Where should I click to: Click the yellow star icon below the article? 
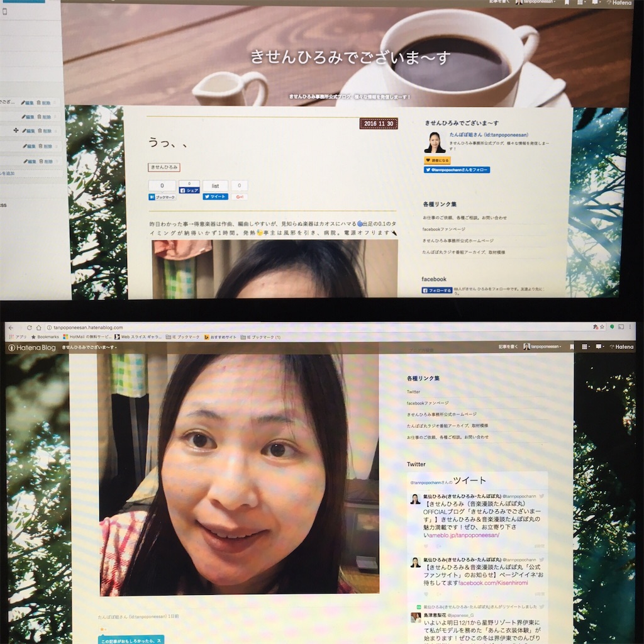point(103,629)
